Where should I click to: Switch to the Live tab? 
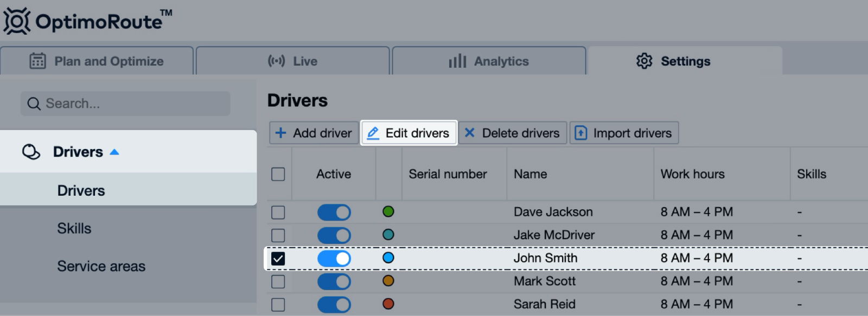(293, 61)
